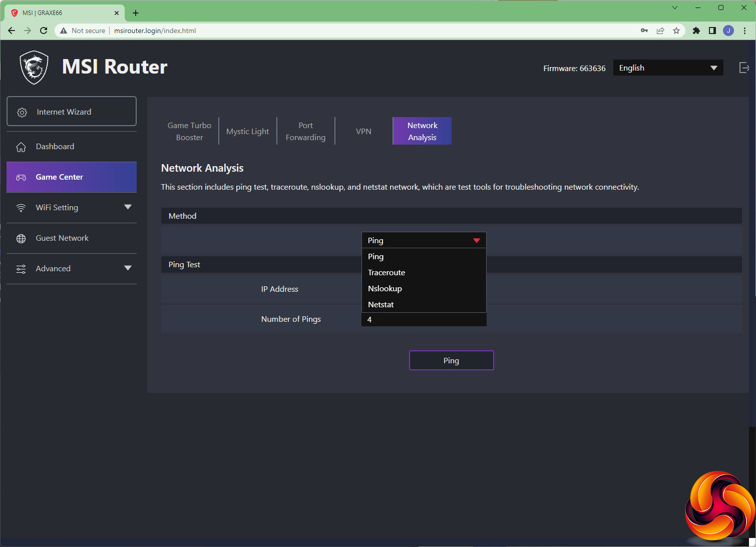Switch to the Mystic Light tab

tap(248, 131)
